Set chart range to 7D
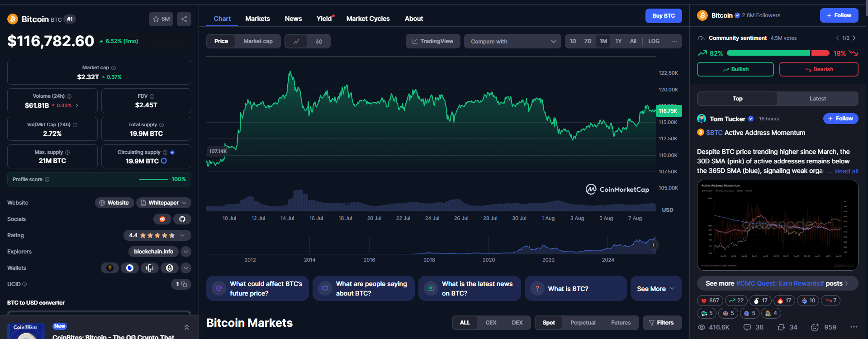The width and height of the screenshot is (868, 339). (588, 41)
